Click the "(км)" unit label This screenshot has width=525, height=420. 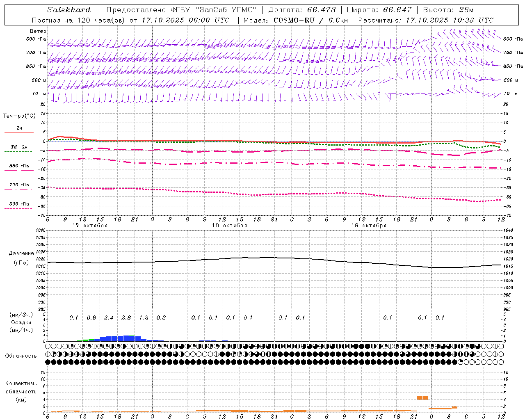(x=21, y=399)
